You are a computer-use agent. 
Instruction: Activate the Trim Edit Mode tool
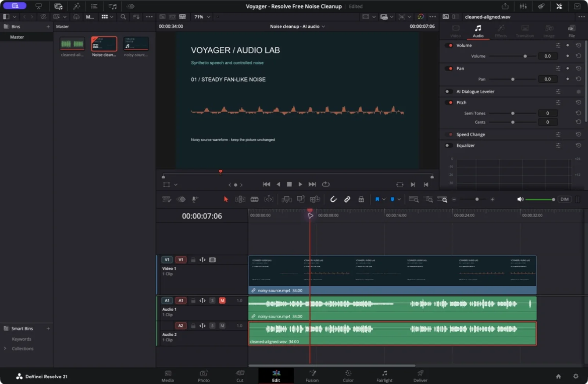240,199
